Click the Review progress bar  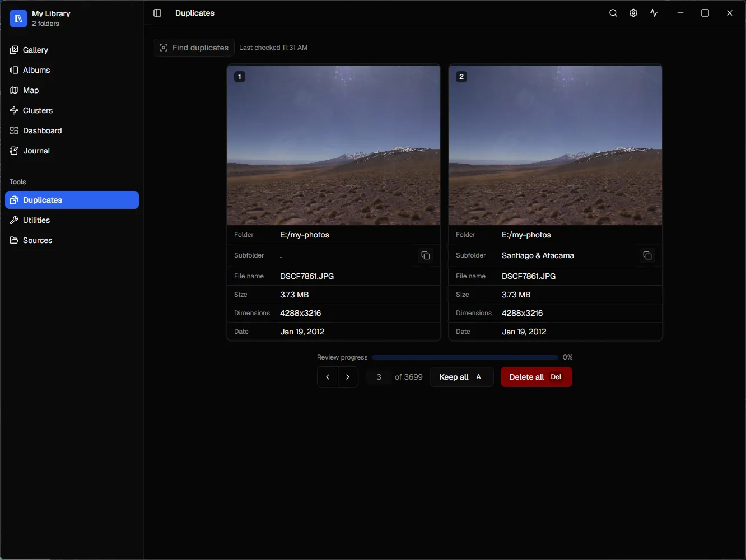click(x=465, y=357)
